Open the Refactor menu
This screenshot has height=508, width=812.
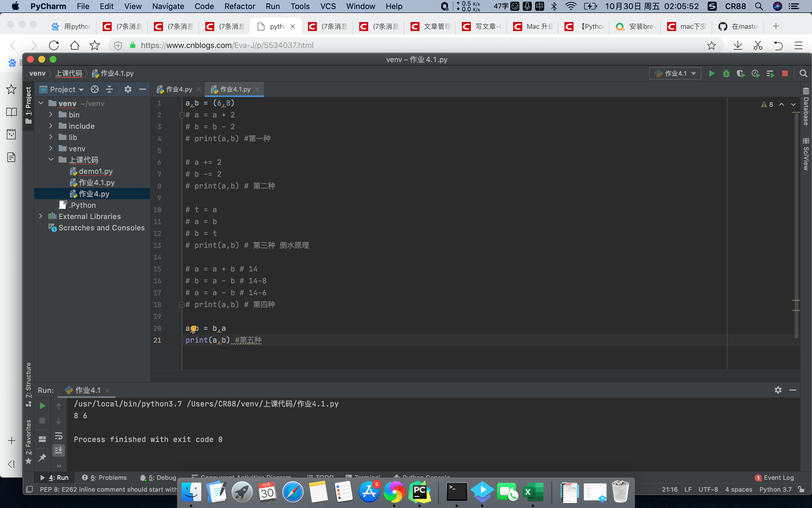coord(240,6)
